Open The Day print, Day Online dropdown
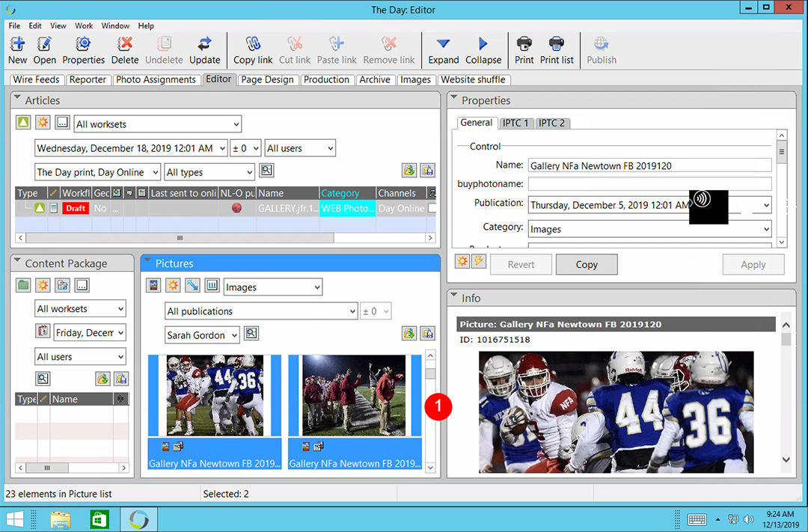Image resolution: width=808 pixels, height=532 pixels. (98, 172)
